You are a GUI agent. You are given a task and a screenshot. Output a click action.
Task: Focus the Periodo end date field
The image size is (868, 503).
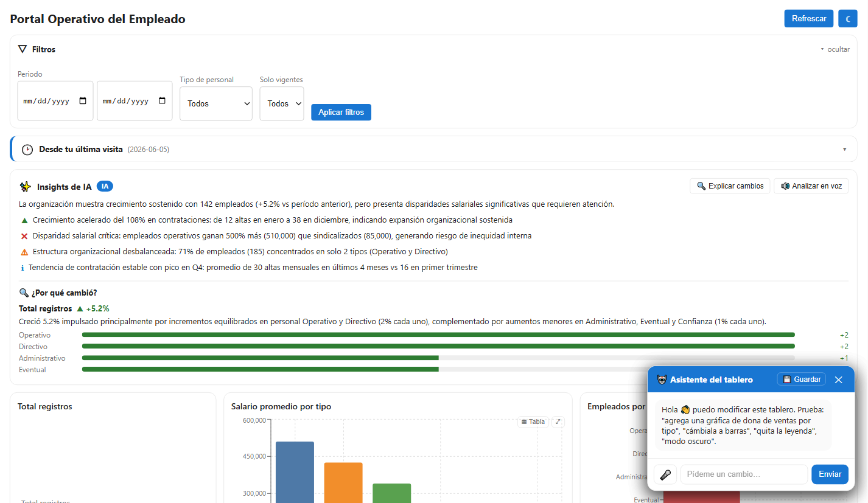[x=135, y=101]
